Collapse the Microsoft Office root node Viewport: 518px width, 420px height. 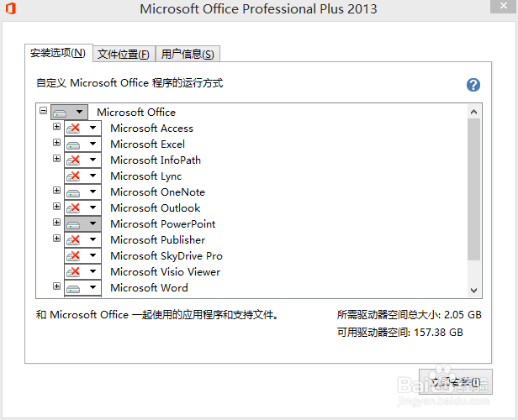43,111
